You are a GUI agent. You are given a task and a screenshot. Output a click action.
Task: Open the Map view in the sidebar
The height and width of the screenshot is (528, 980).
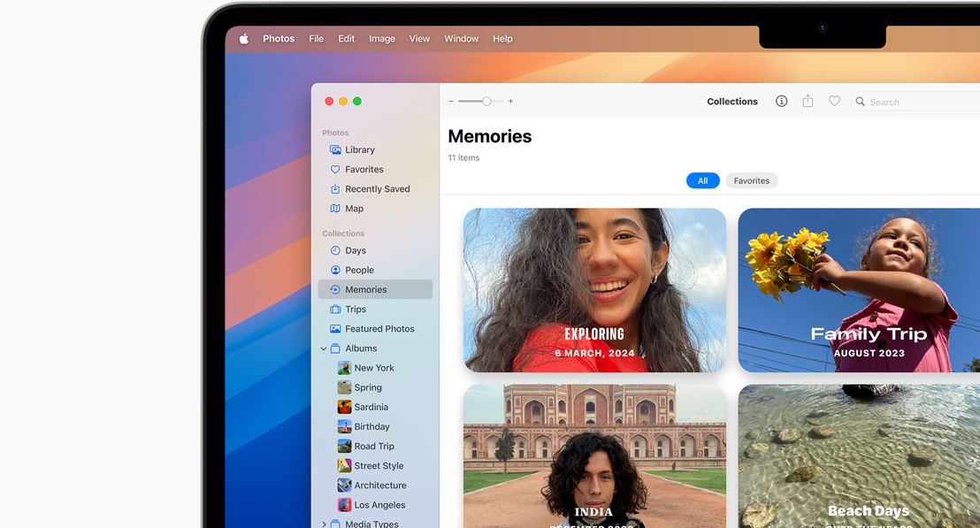354,209
